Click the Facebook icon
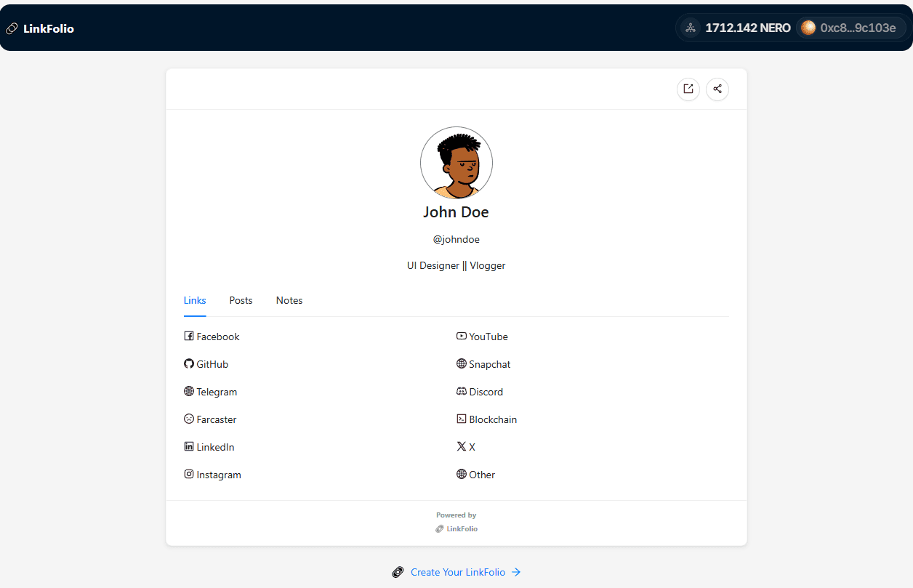This screenshot has width=913, height=588. click(x=189, y=337)
